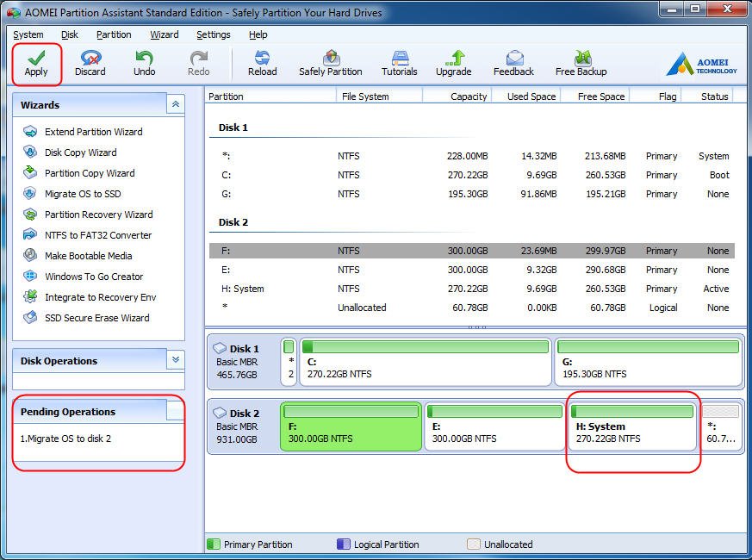Open Partition Recovery Wizard
Image resolution: width=752 pixels, height=560 pixels.
tap(99, 214)
